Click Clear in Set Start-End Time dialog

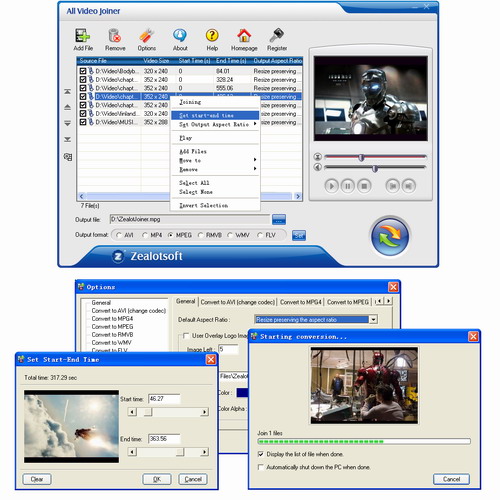37,479
